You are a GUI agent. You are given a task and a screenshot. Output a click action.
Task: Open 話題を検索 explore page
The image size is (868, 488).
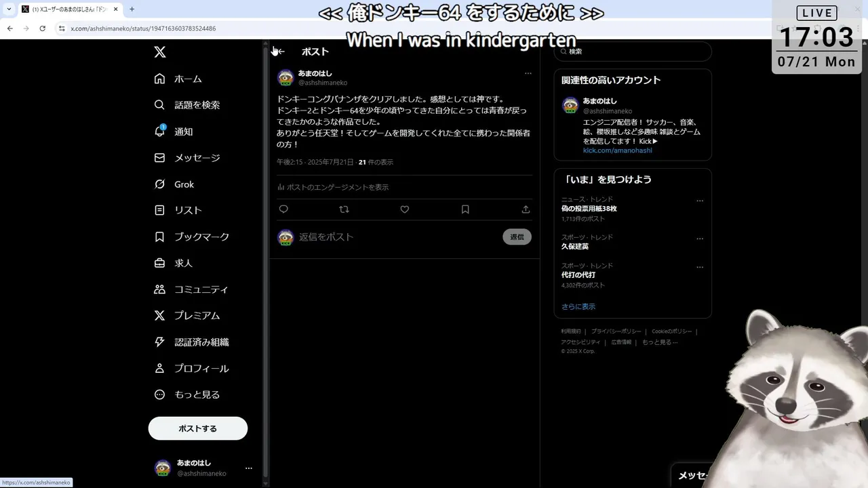pyautogui.click(x=187, y=105)
